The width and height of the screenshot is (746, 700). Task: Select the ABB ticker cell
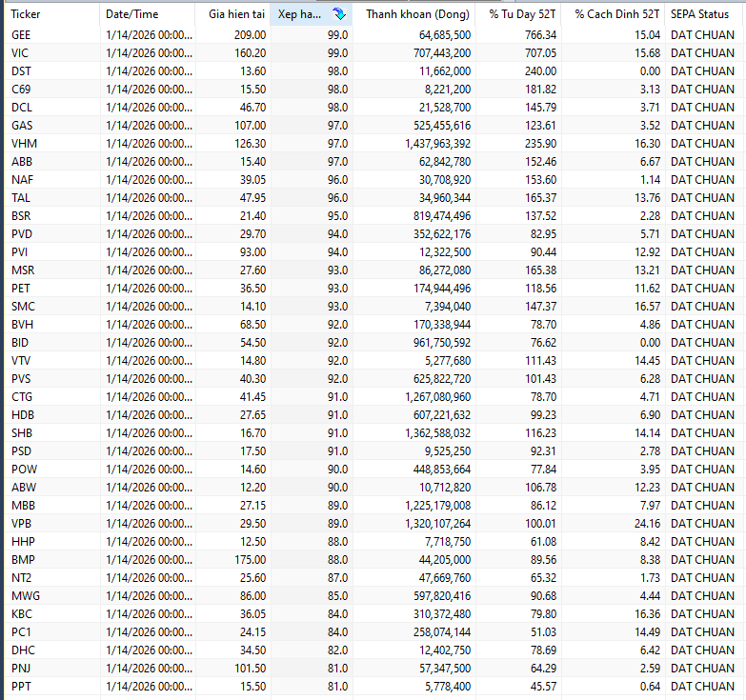pos(22,161)
